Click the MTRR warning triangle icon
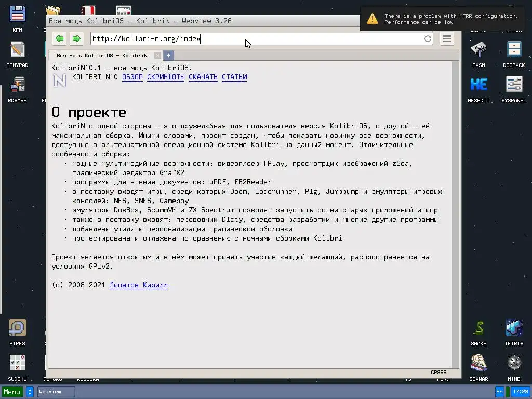The image size is (532, 399). coord(372,19)
